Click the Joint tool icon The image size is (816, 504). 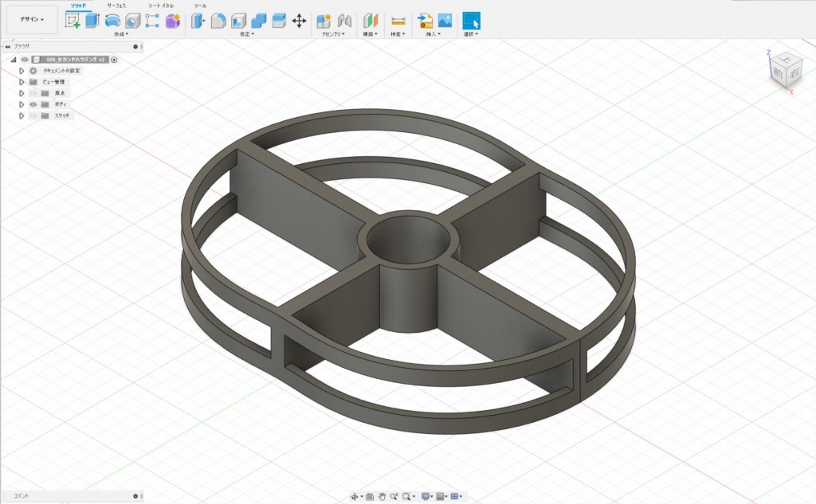click(x=344, y=21)
